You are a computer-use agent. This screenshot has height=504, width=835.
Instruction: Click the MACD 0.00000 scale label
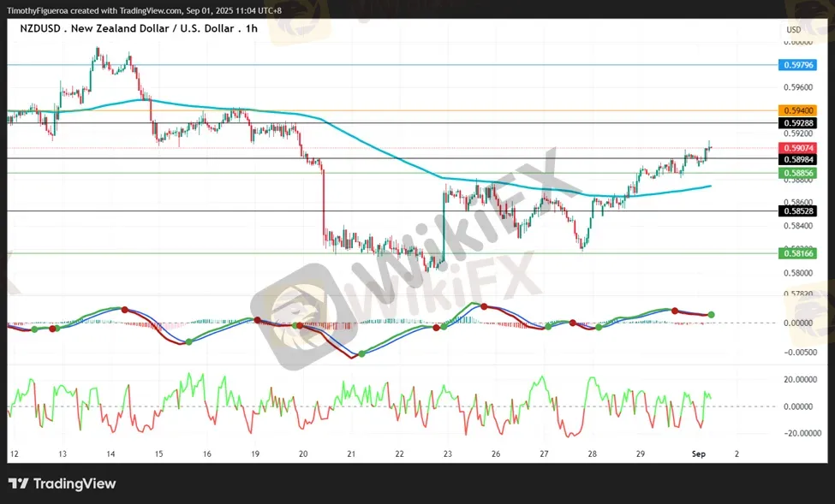[798, 323]
